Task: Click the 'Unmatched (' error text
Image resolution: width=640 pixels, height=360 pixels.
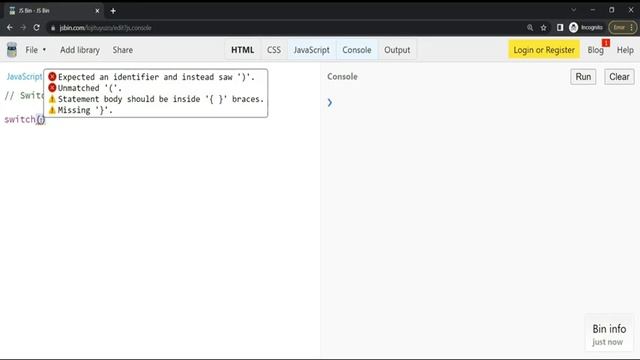Action: [x=90, y=88]
